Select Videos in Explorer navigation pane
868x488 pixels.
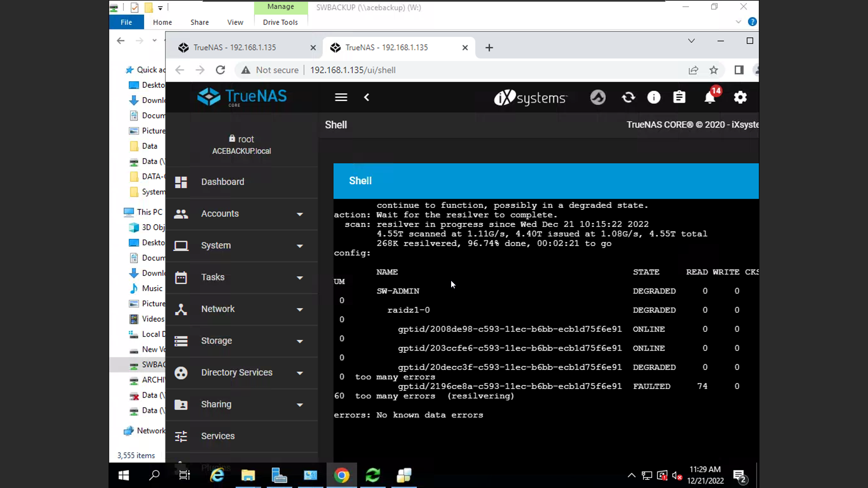point(153,319)
